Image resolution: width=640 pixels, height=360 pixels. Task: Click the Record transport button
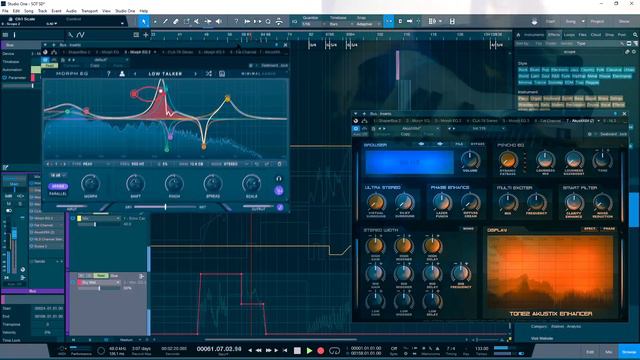pos(321,351)
